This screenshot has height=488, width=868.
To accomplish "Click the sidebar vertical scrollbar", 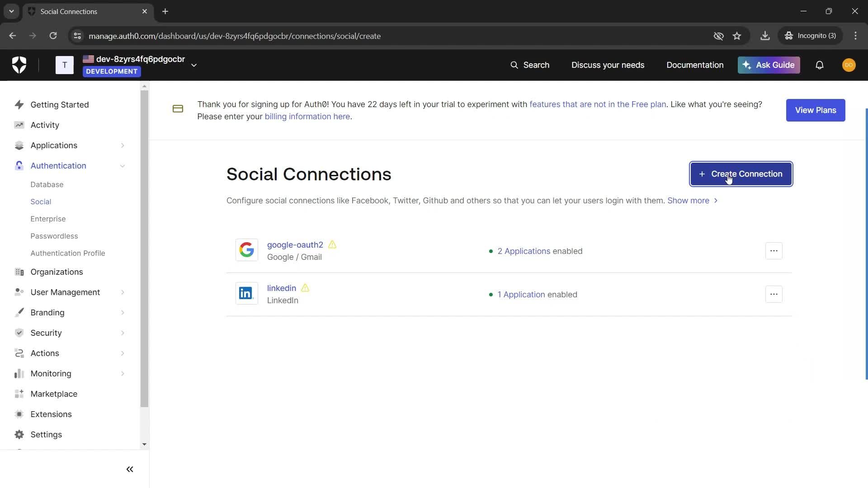I will coord(144,249).
